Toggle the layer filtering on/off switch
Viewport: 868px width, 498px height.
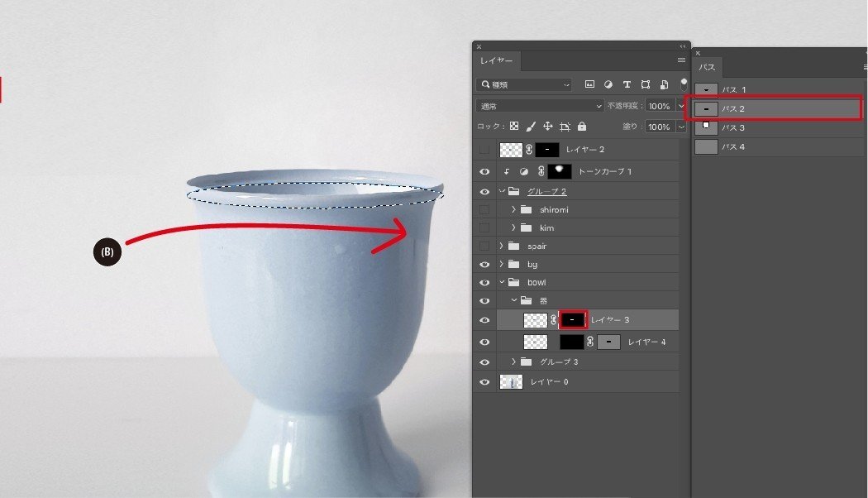click(x=684, y=84)
